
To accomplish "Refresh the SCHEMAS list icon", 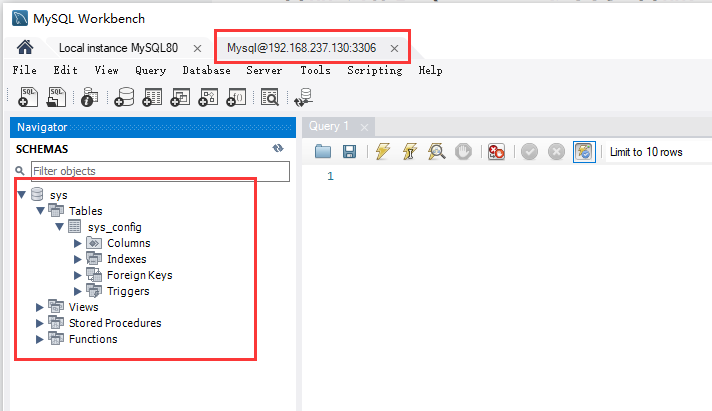I will pyautogui.click(x=278, y=149).
